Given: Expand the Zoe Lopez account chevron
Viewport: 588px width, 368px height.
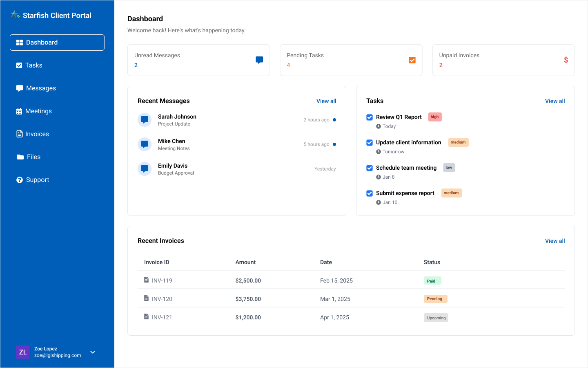Looking at the screenshot, I should (x=93, y=352).
